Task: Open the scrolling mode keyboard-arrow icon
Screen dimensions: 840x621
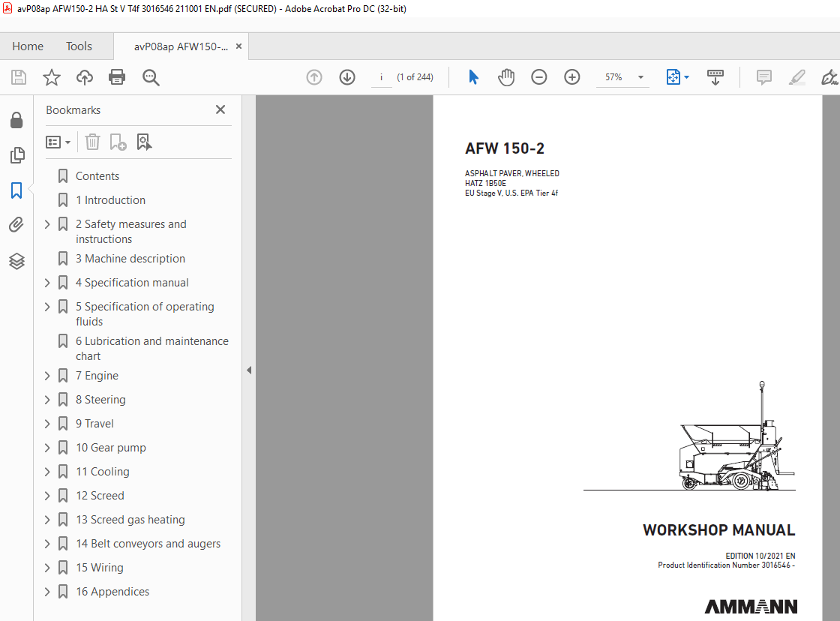Action: click(x=715, y=77)
